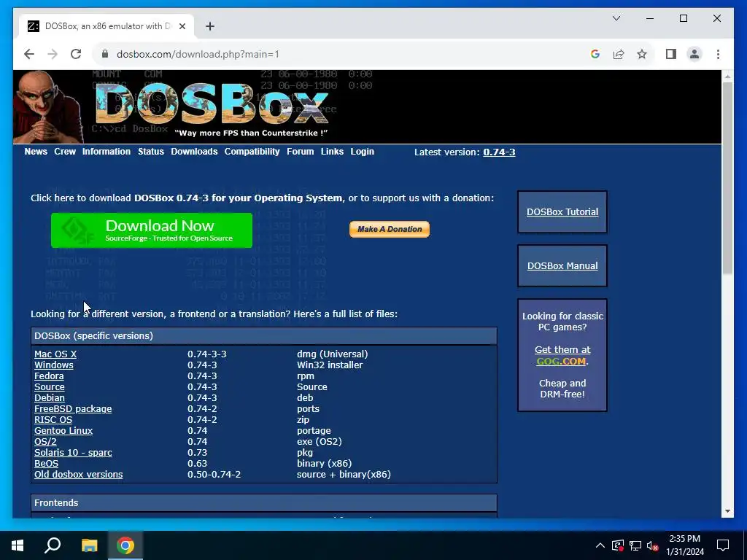747x560 pixels.
Task: Bookmark this page with the star icon
Action: [x=642, y=54]
